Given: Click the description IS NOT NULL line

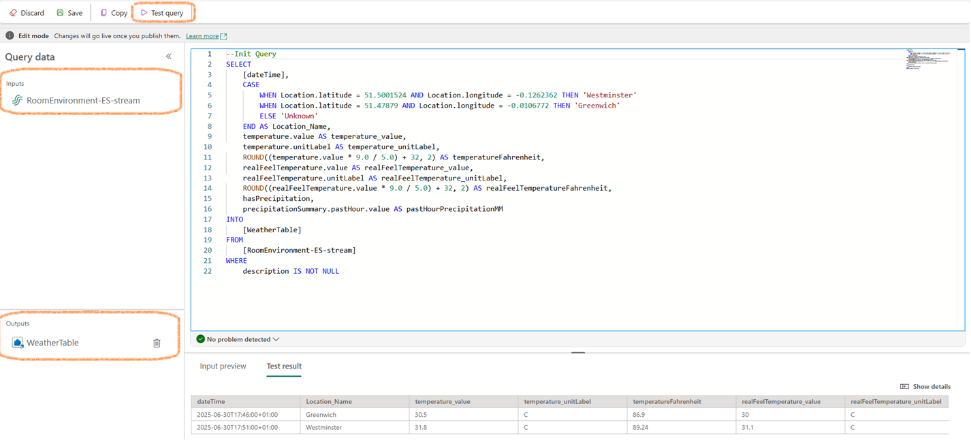Looking at the screenshot, I should click(x=291, y=271).
